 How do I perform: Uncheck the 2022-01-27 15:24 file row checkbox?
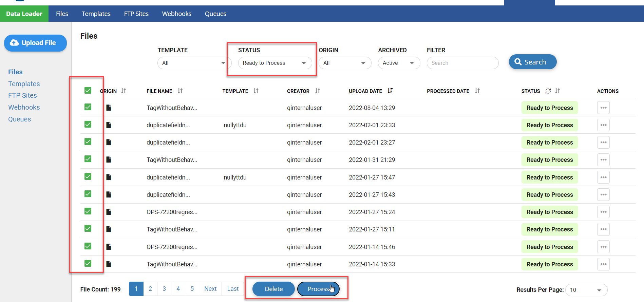pyautogui.click(x=88, y=211)
